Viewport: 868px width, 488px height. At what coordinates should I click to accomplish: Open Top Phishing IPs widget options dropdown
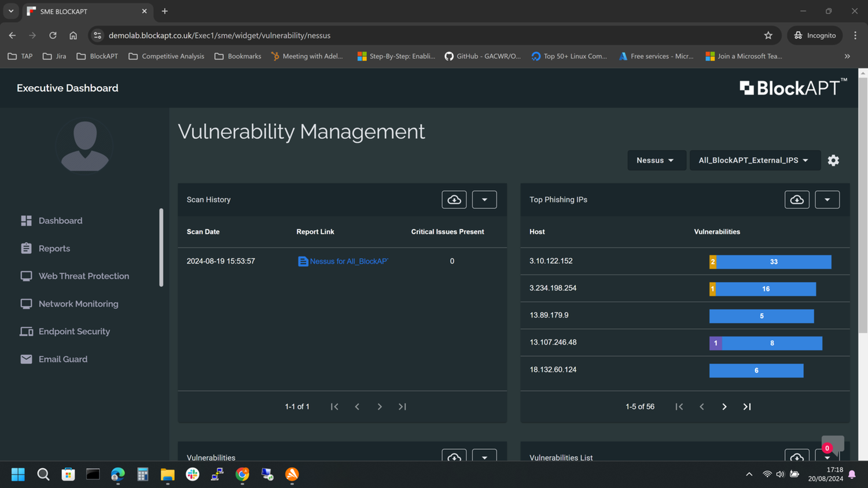tap(827, 199)
